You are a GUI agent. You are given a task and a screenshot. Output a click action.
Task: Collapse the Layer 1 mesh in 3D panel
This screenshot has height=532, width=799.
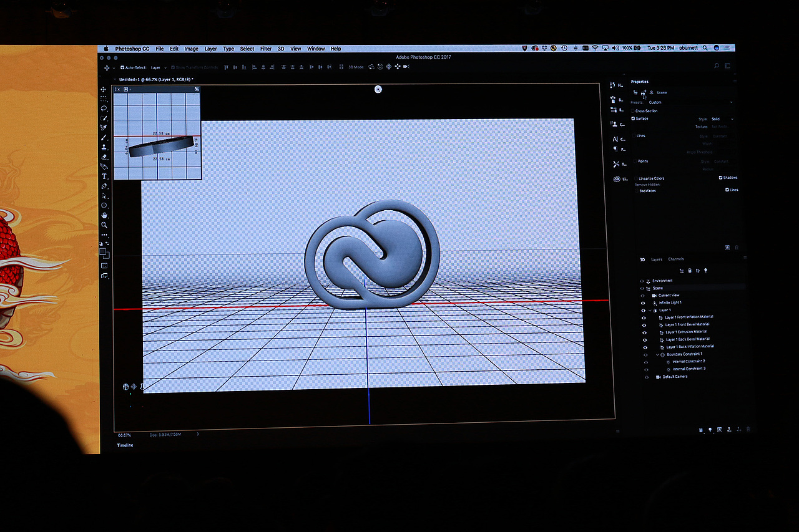[x=650, y=310]
